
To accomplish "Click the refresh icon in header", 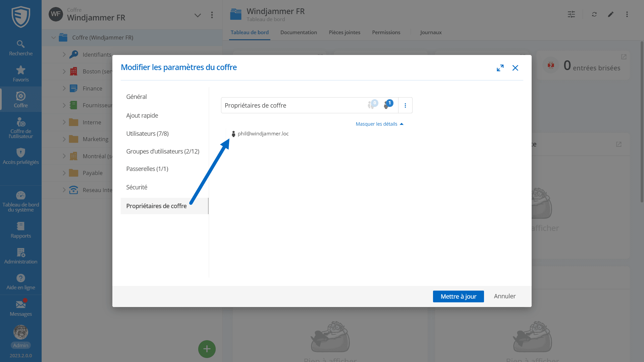I will [x=594, y=14].
